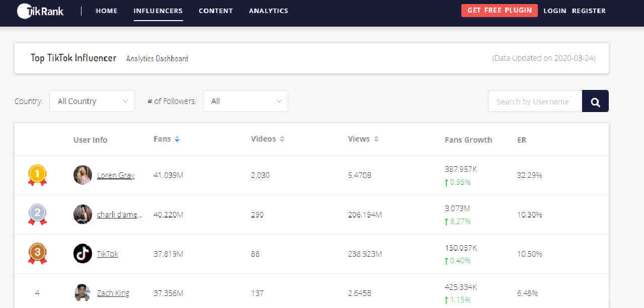Open the Loren Gray username link

tap(116, 175)
